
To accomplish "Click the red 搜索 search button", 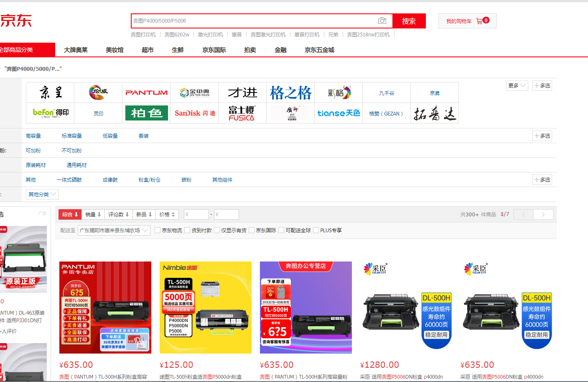I will point(409,21).
